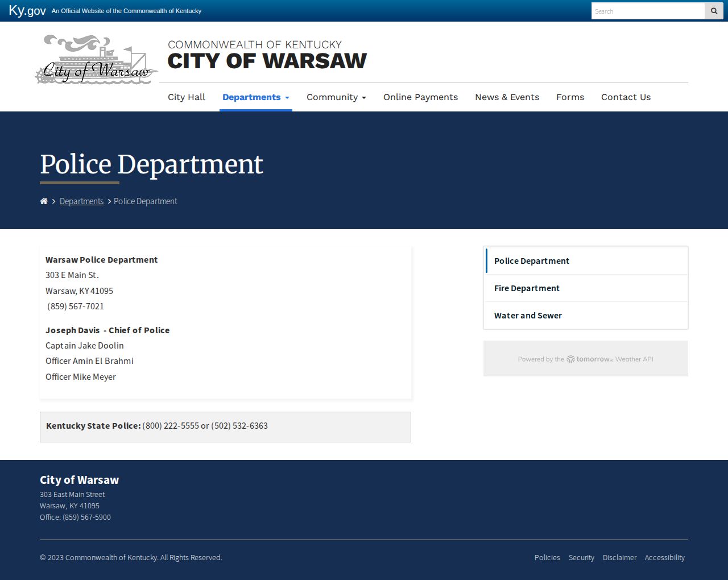Open the Policies footer link
Screen dimensions: 728x580
pos(547,558)
